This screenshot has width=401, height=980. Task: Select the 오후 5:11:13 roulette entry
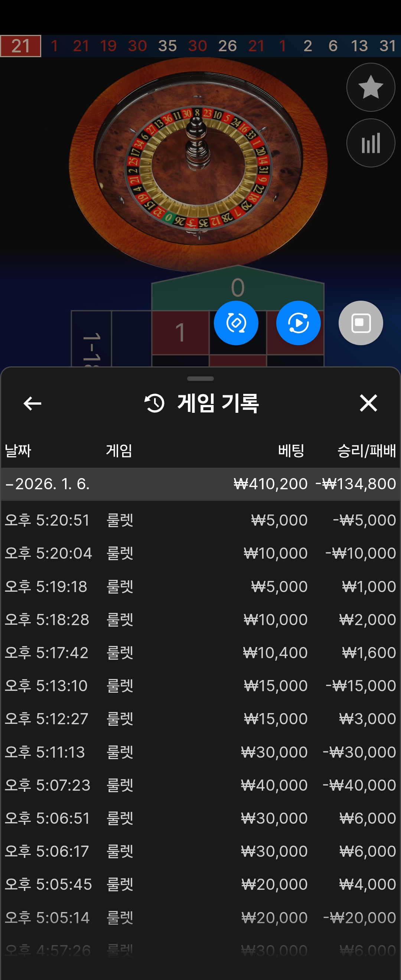[x=200, y=752]
